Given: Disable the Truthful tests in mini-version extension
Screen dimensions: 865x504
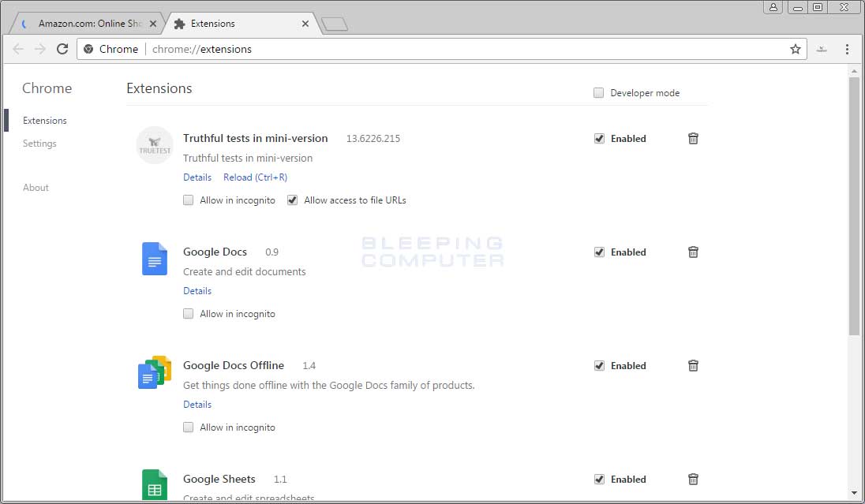Looking at the screenshot, I should tap(599, 139).
